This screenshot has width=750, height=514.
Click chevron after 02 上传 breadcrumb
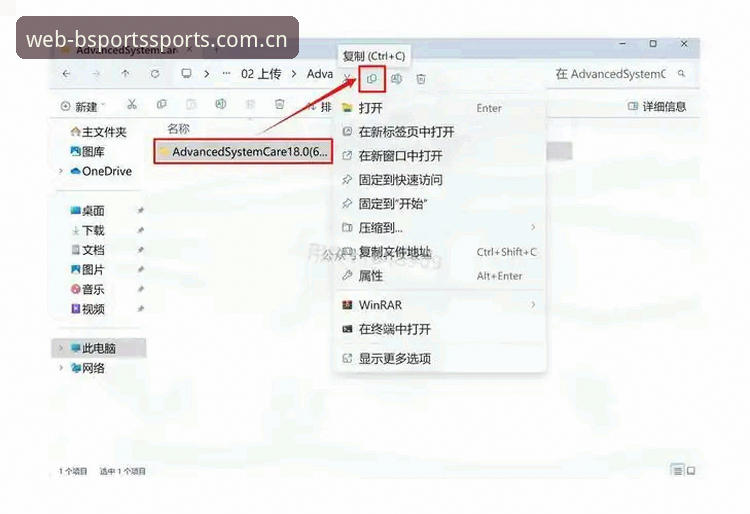[x=294, y=74]
